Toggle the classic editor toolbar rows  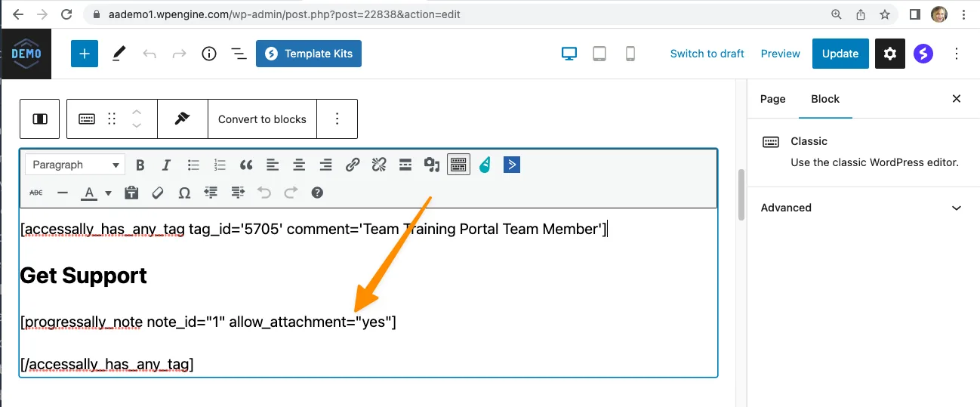pos(458,165)
